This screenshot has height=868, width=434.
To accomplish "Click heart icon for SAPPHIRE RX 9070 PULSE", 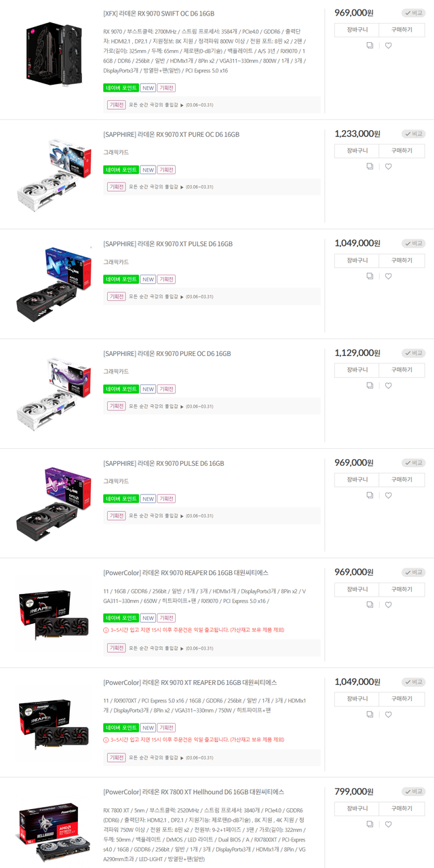I will pos(389,495).
